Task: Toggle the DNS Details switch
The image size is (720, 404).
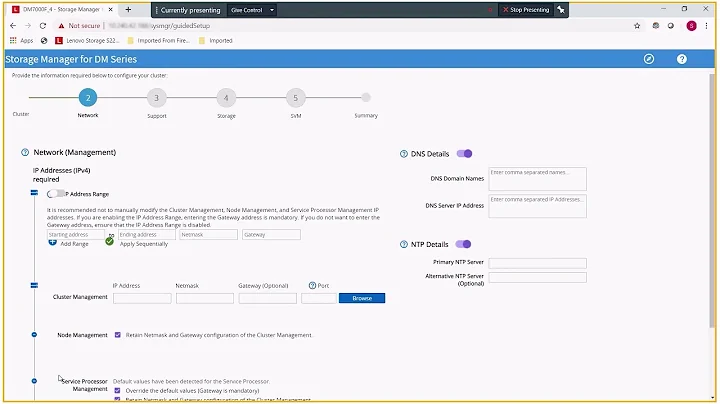Action: coord(464,154)
